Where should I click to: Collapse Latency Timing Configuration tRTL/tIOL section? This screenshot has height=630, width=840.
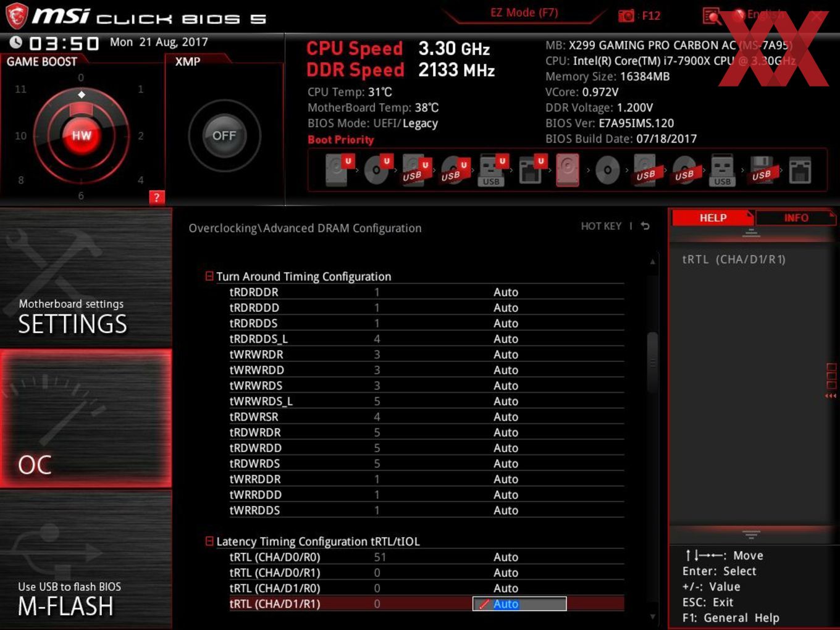tap(209, 541)
